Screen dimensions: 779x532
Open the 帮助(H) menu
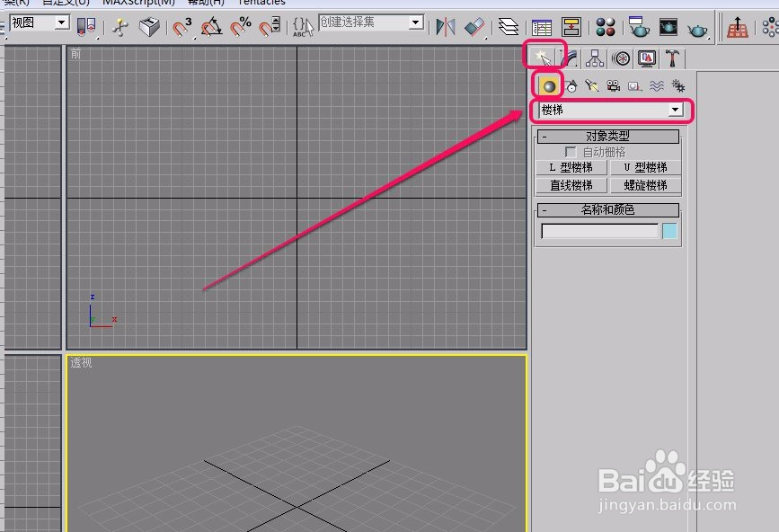206,3
